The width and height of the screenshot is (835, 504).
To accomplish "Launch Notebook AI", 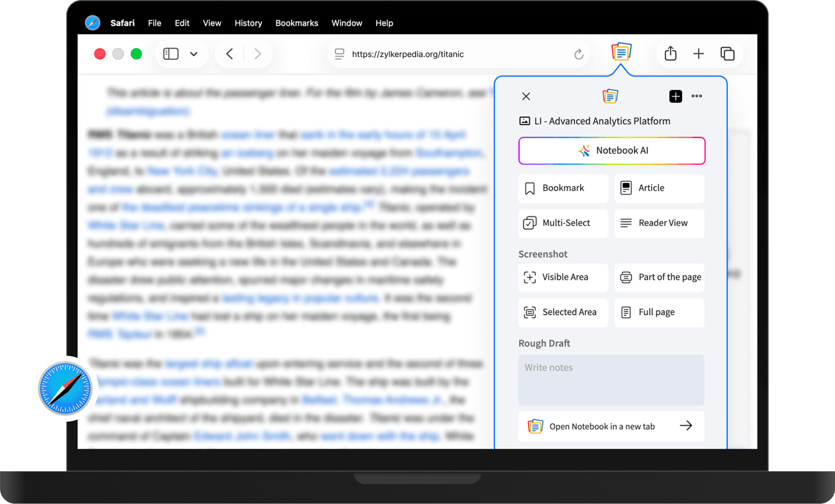I will tap(611, 150).
